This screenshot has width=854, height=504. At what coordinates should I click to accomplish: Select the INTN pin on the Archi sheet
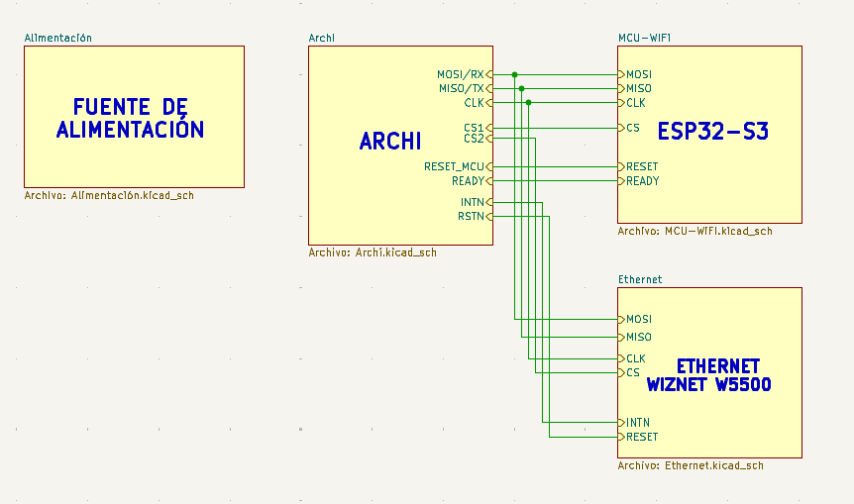(477, 202)
